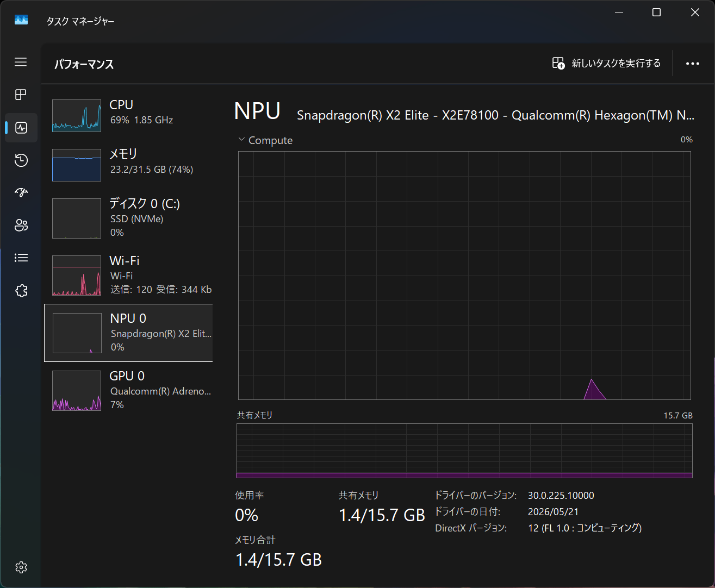This screenshot has width=715, height=588.
Task: Click 新しいタスクを実行する button
Action: click(x=606, y=64)
